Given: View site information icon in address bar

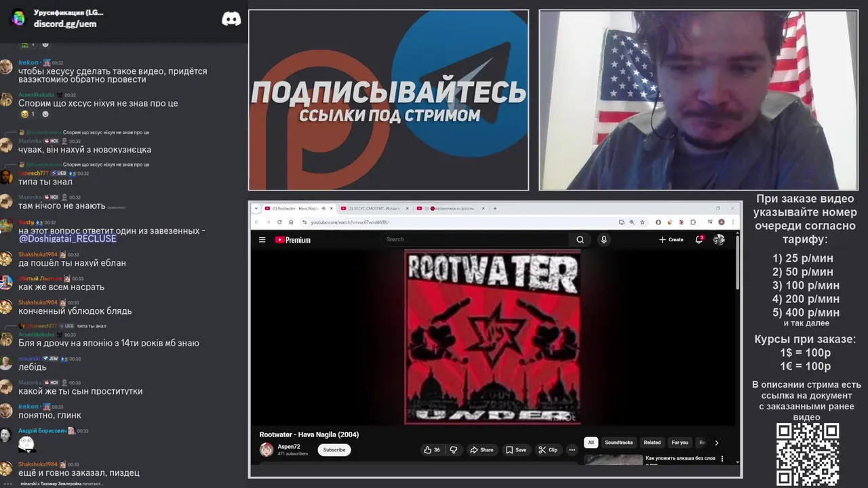Looking at the screenshot, I should tap(304, 222).
